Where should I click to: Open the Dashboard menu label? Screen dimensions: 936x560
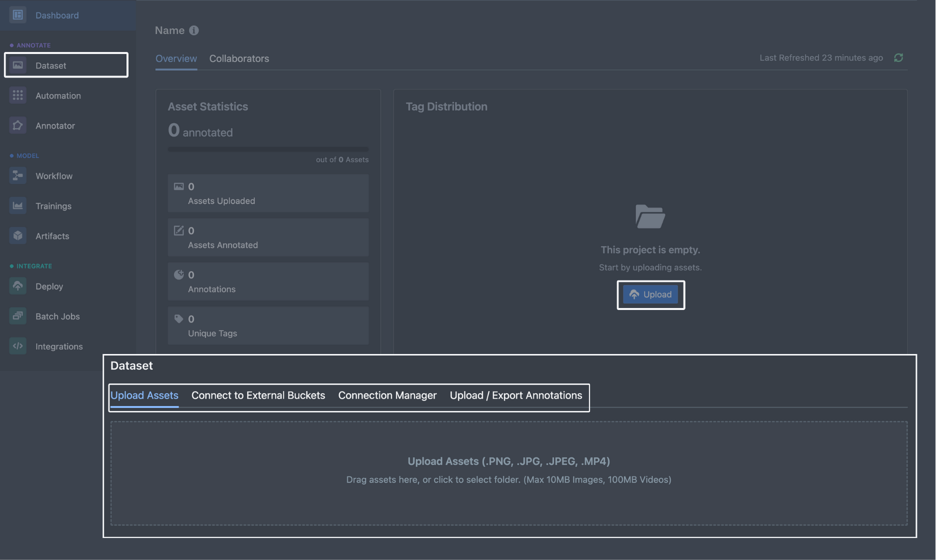point(57,15)
